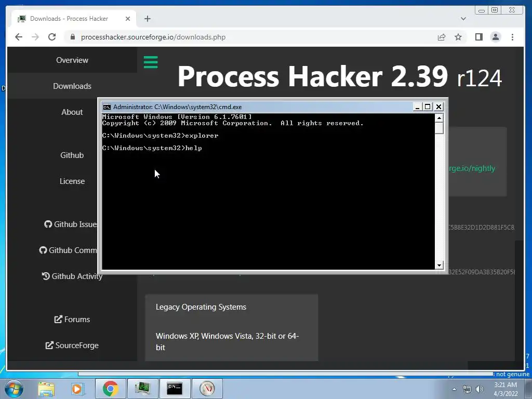
Task: Reload the Process Hacker downloads page
Action: click(x=52, y=37)
